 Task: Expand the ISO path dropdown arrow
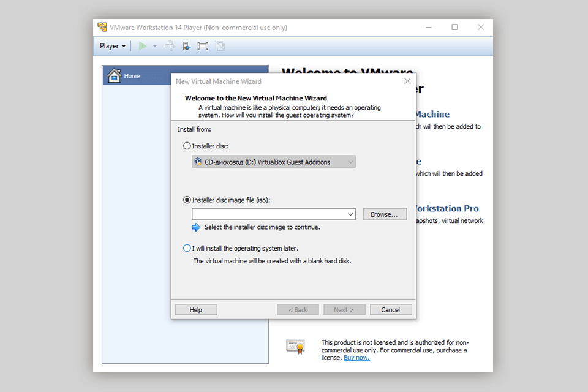pos(350,214)
